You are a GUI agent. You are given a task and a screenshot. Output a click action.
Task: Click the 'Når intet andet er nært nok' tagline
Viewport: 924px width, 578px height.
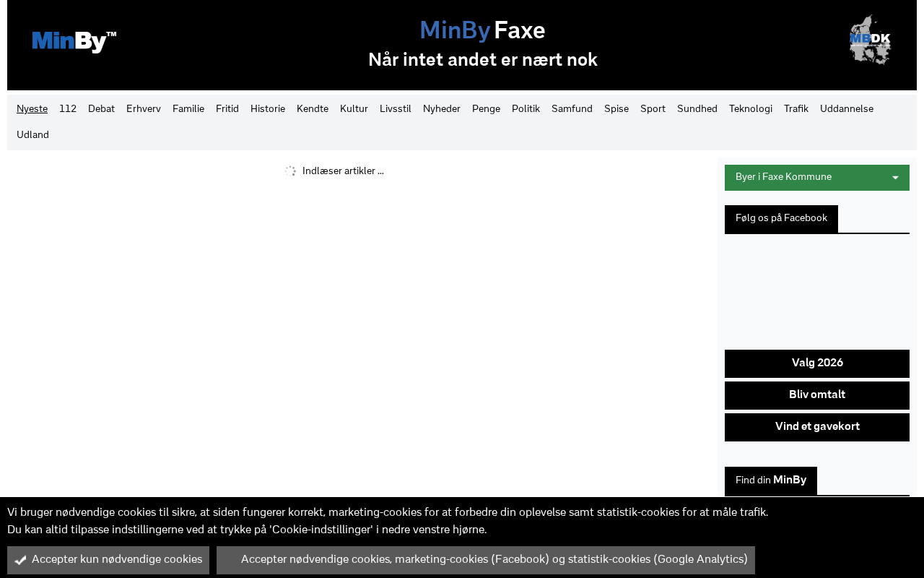pyautogui.click(x=483, y=60)
